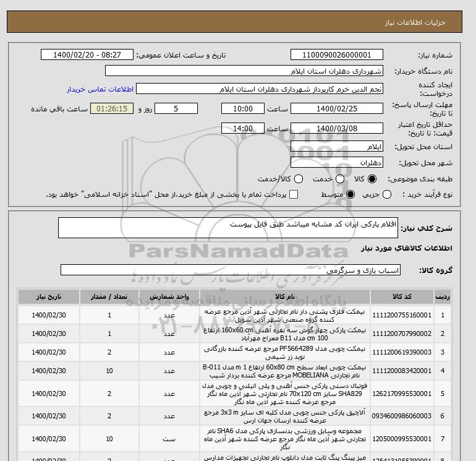Screen dimensions: 476x461
Task: Click the reply deadline date 1400/02/25
Action: coord(337,108)
